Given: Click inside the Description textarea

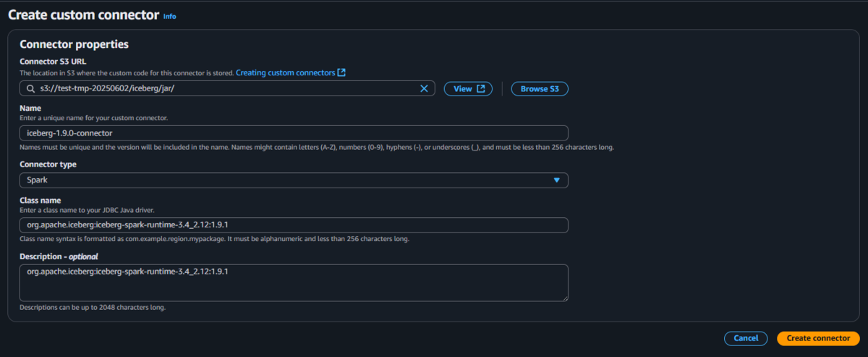Looking at the screenshot, I should 294,282.
